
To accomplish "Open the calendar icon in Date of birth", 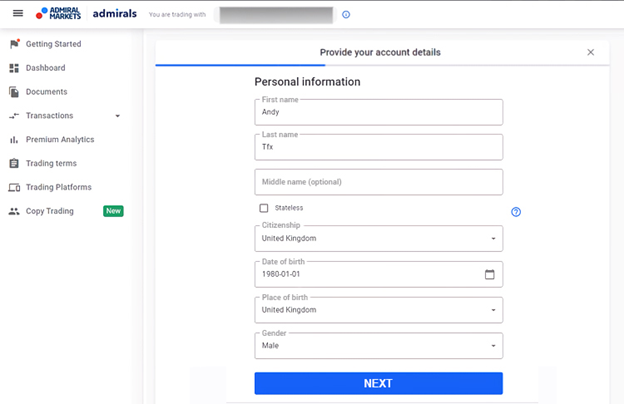I will click(489, 274).
